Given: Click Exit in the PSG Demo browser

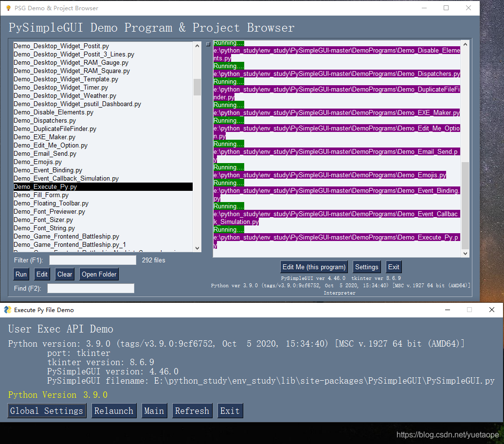Looking at the screenshot, I should point(394,267).
